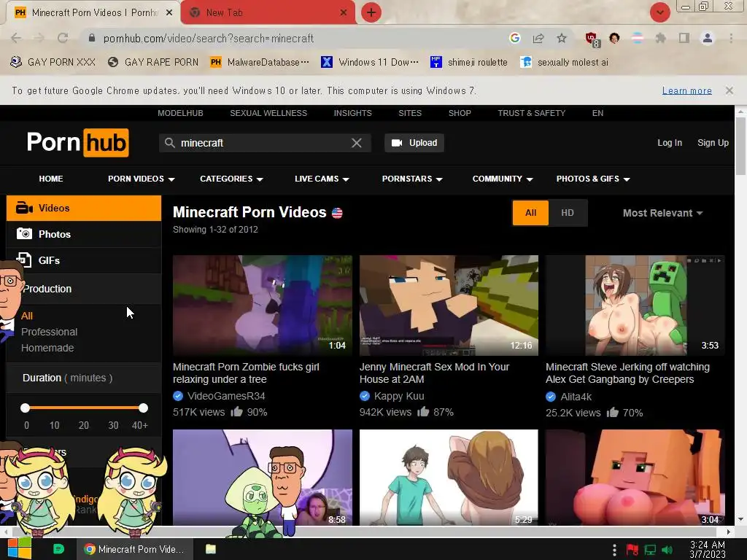747x560 pixels.
Task: Select the All production filter
Action: [x=27, y=316]
